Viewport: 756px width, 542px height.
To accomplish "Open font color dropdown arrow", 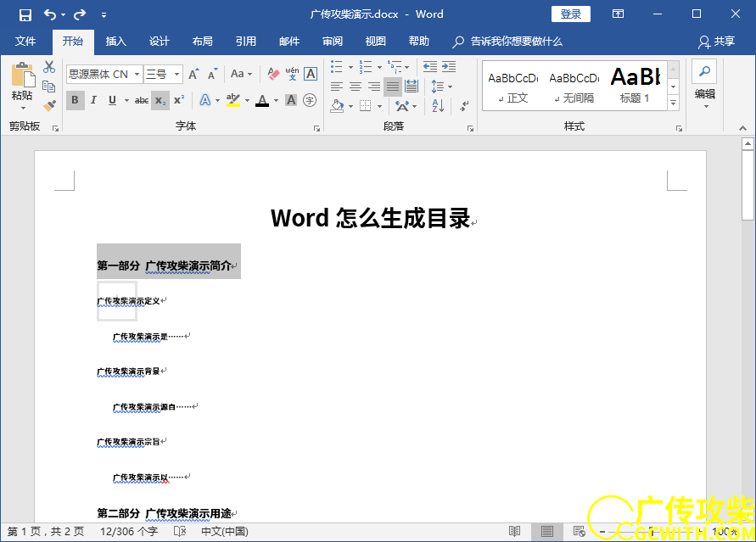I will [x=277, y=100].
